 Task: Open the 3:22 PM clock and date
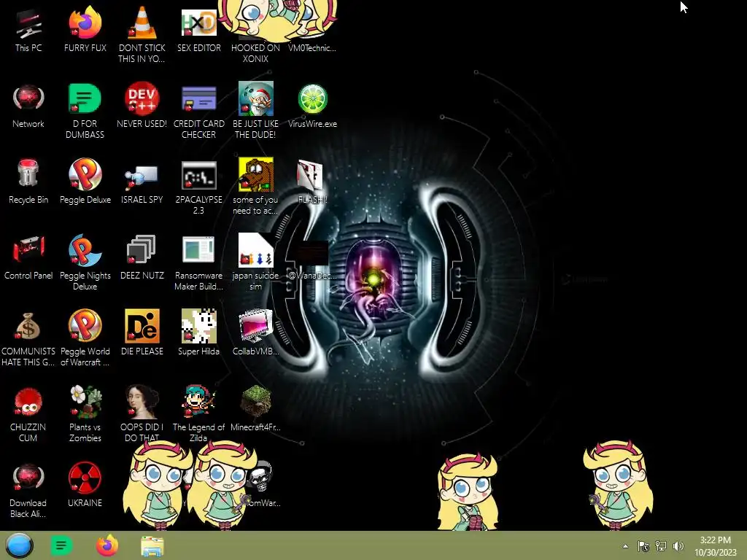pyautogui.click(x=715, y=546)
